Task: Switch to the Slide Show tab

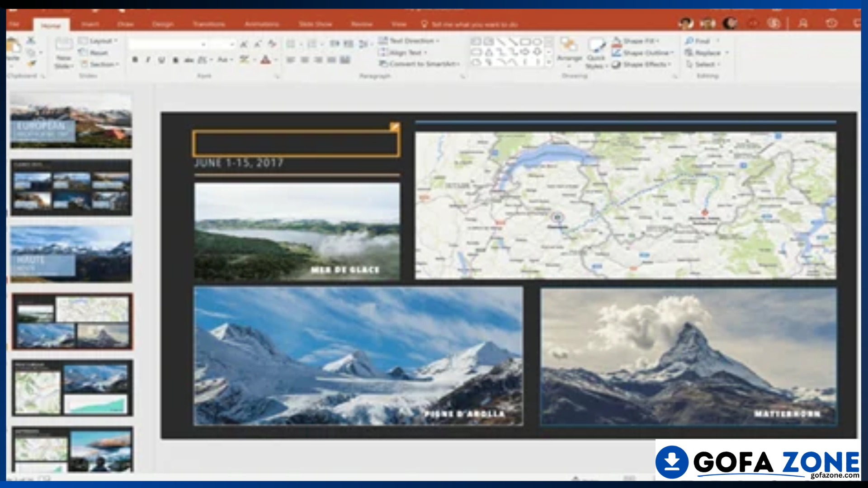Action: tap(316, 24)
